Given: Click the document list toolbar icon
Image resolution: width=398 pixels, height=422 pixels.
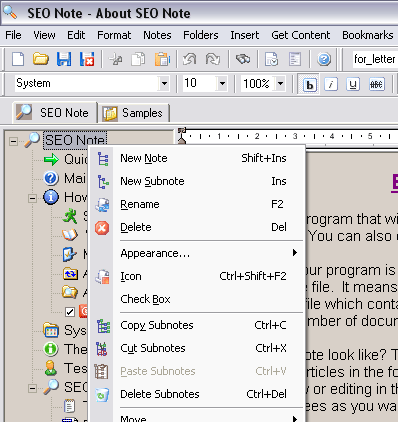Looking at the screenshot, I should [x=295, y=59].
